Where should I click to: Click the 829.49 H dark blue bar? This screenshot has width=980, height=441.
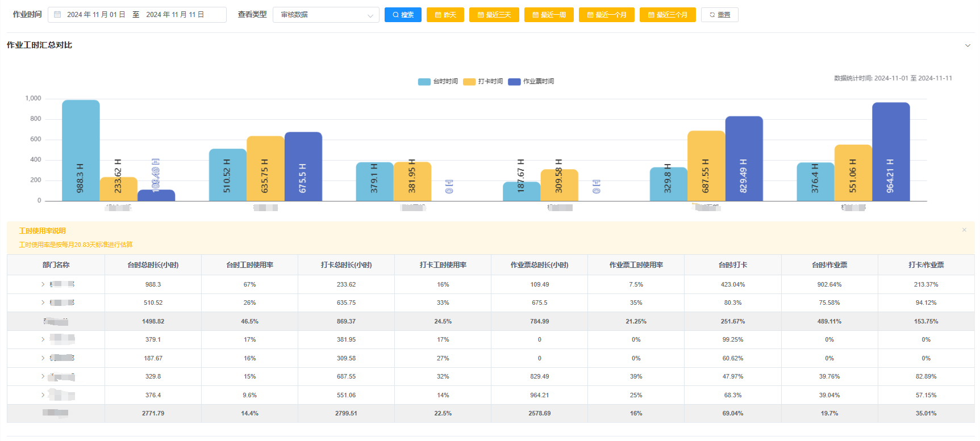point(744,158)
